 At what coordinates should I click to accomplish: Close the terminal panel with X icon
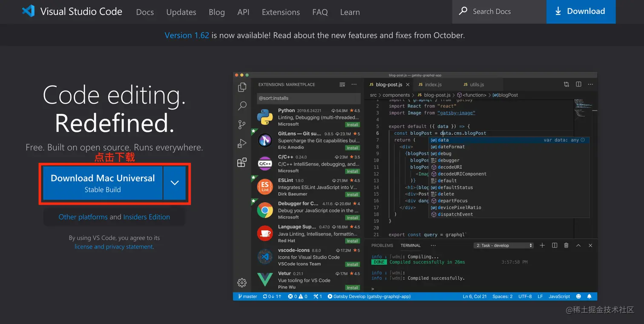(x=590, y=246)
